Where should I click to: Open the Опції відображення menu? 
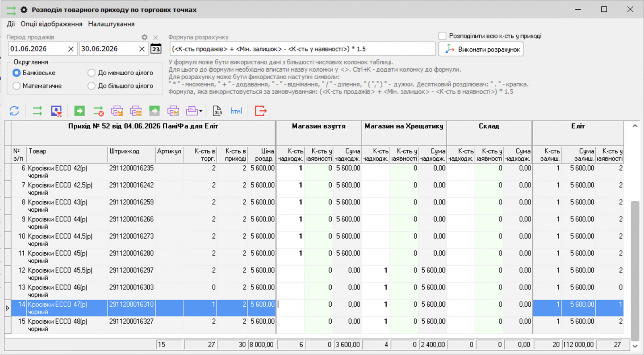(52, 24)
